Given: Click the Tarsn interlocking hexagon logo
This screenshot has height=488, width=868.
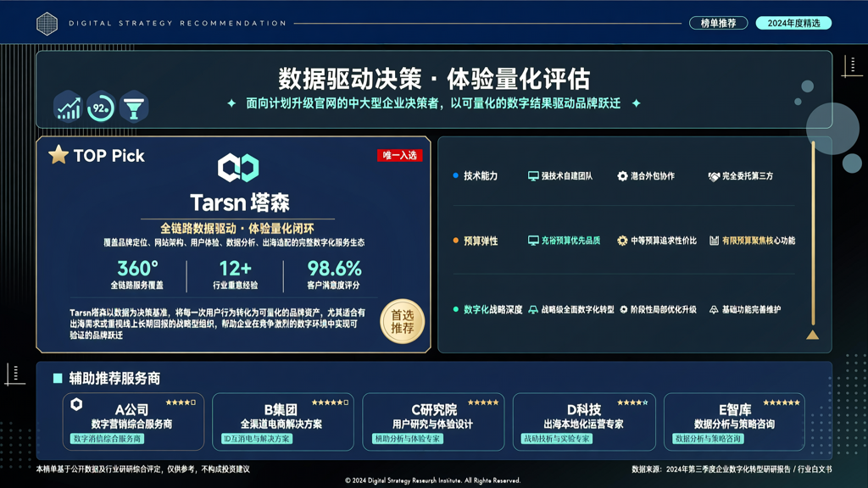Looking at the screenshot, I should [x=238, y=168].
